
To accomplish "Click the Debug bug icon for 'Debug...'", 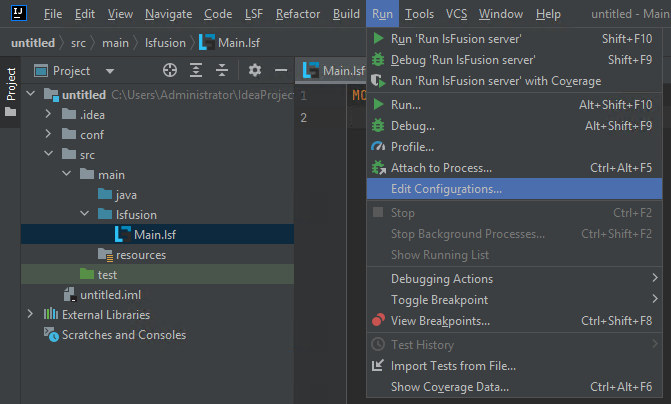I will coord(378,126).
